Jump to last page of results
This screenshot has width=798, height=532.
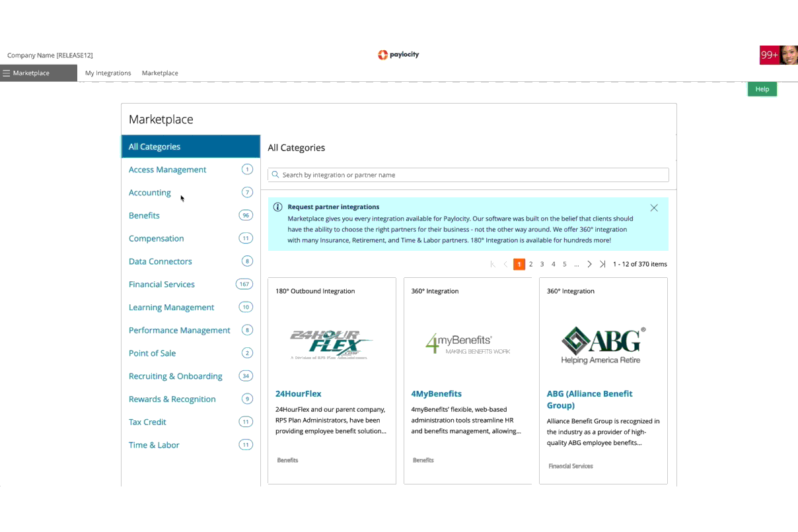click(602, 264)
